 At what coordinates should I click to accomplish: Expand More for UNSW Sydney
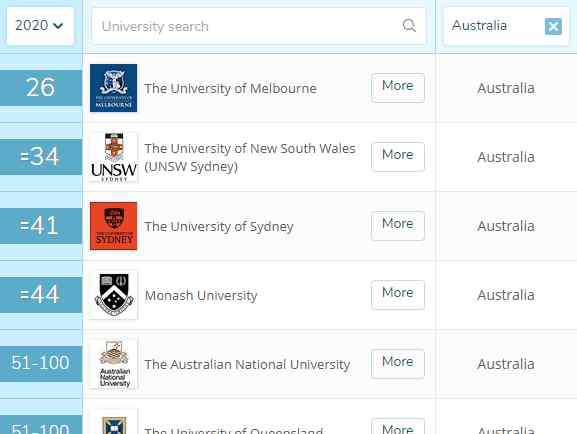point(398,157)
